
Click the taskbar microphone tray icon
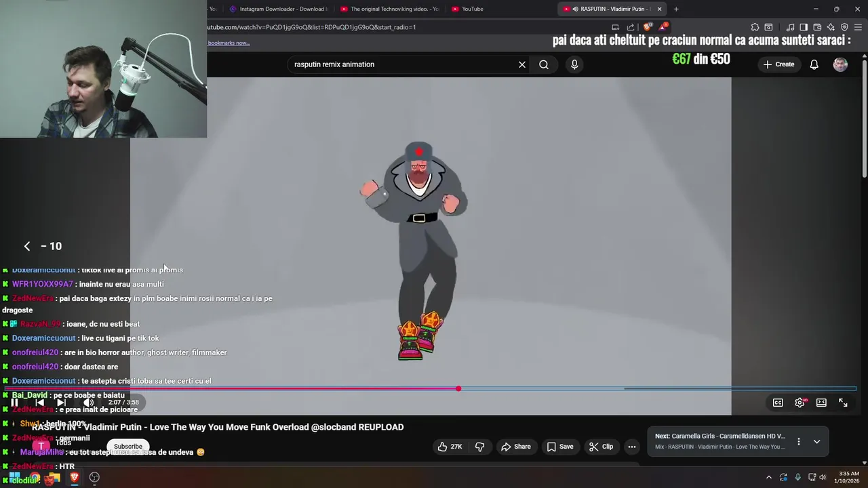click(x=797, y=477)
